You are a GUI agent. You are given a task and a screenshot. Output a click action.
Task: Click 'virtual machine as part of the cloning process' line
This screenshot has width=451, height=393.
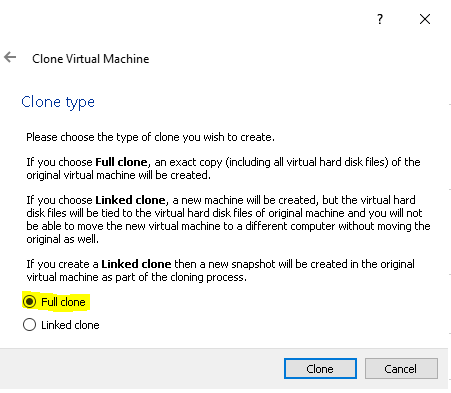pyautogui.click(x=136, y=277)
